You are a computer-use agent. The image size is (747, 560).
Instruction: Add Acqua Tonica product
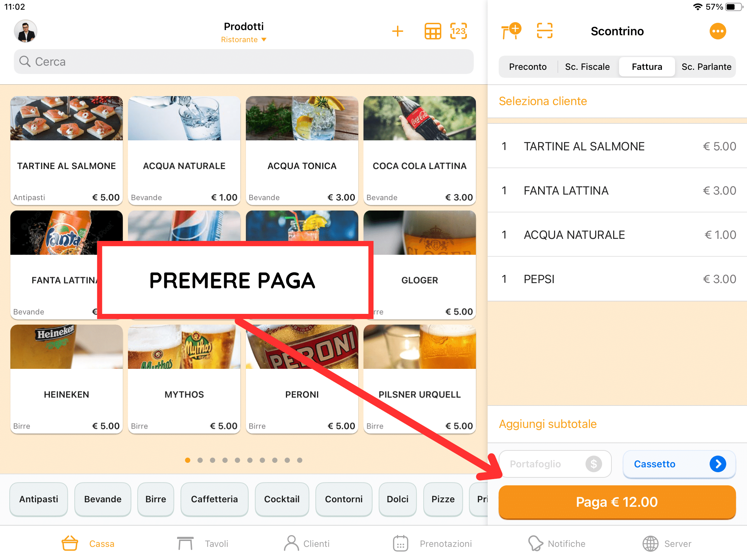(302, 150)
